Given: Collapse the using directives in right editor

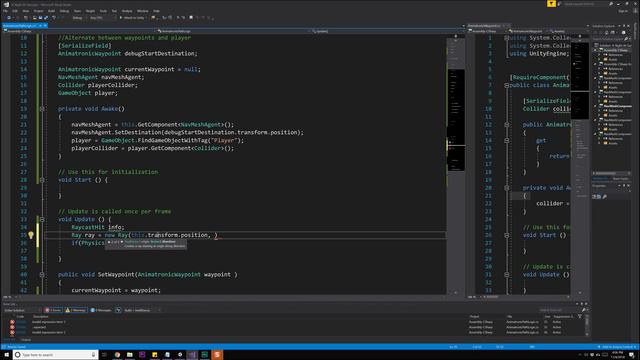Looking at the screenshot, I should click(507, 38).
